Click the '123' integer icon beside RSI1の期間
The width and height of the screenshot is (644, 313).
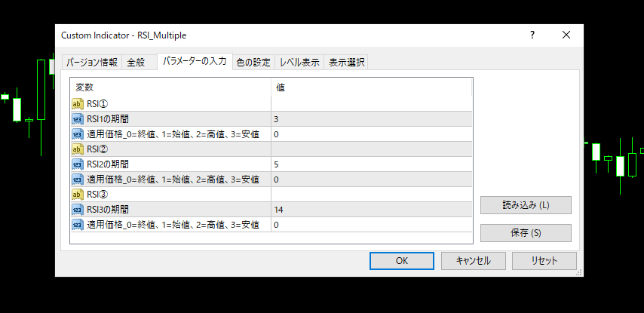(78, 119)
